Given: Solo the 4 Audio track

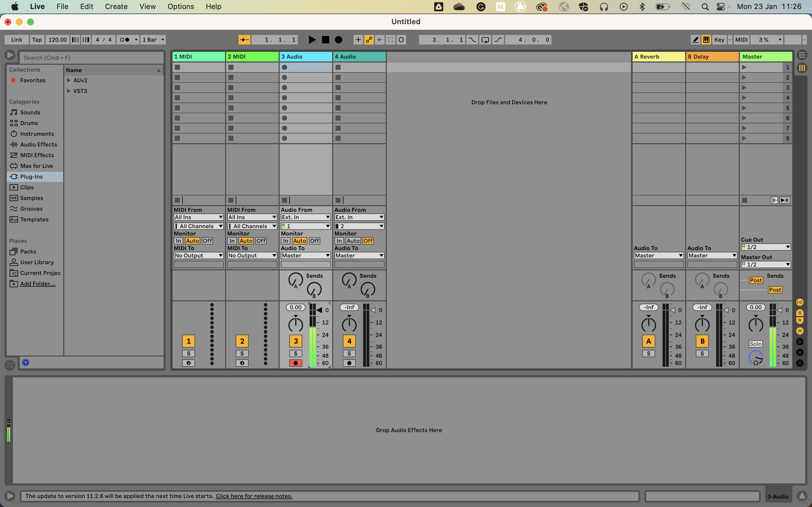Looking at the screenshot, I should tap(349, 353).
